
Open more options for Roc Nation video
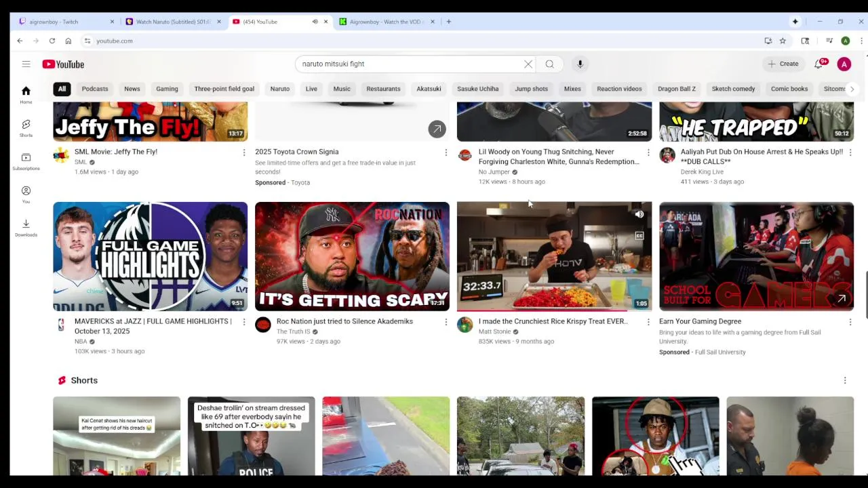(x=446, y=322)
